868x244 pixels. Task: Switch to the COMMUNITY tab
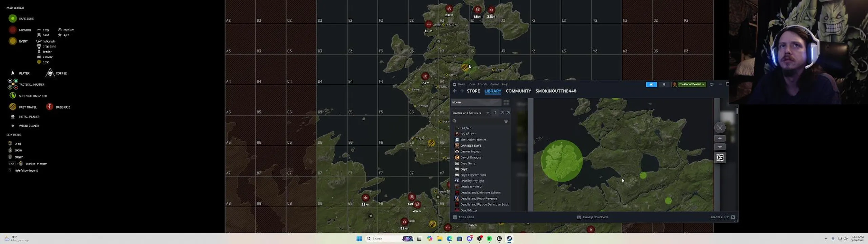click(518, 91)
